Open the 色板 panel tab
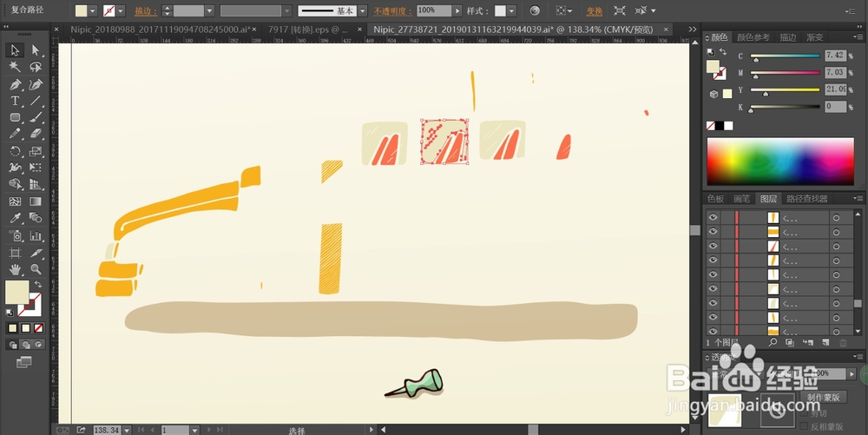The height and width of the screenshot is (435, 868). 715,199
